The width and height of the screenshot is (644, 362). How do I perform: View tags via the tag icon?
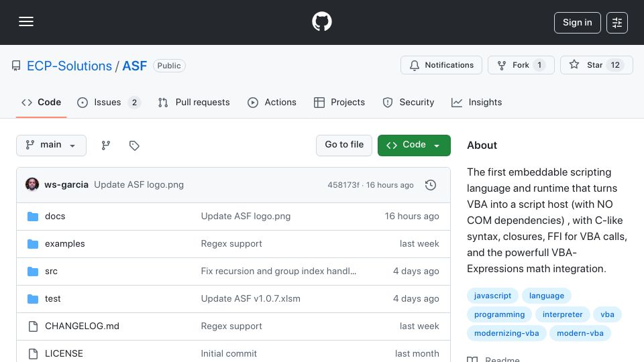click(x=134, y=145)
